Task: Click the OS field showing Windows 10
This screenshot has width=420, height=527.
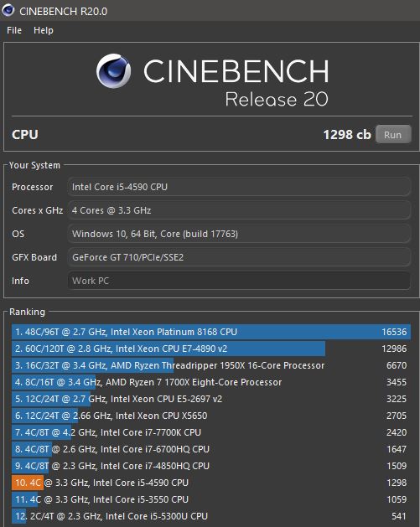Action: pyautogui.click(x=239, y=234)
